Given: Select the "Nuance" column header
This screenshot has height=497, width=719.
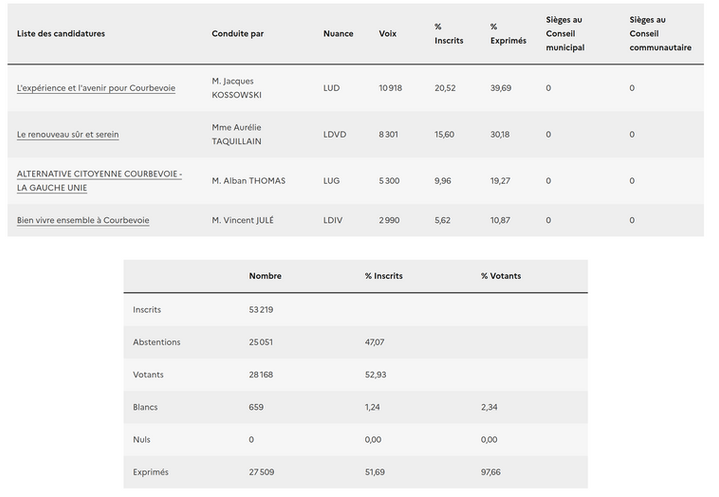Looking at the screenshot, I should point(338,34).
